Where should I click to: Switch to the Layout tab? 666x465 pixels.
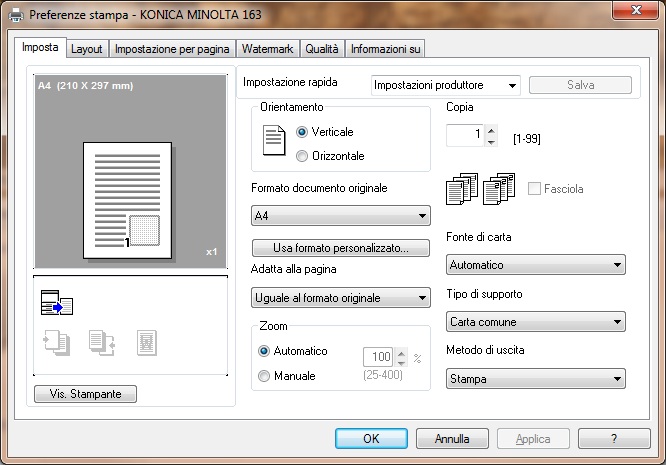pos(87,49)
